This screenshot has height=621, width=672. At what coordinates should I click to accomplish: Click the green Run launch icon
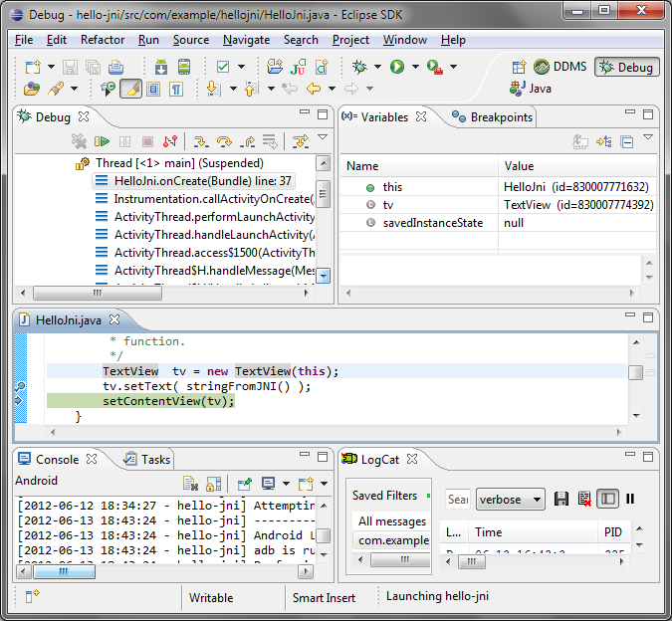point(397,67)
